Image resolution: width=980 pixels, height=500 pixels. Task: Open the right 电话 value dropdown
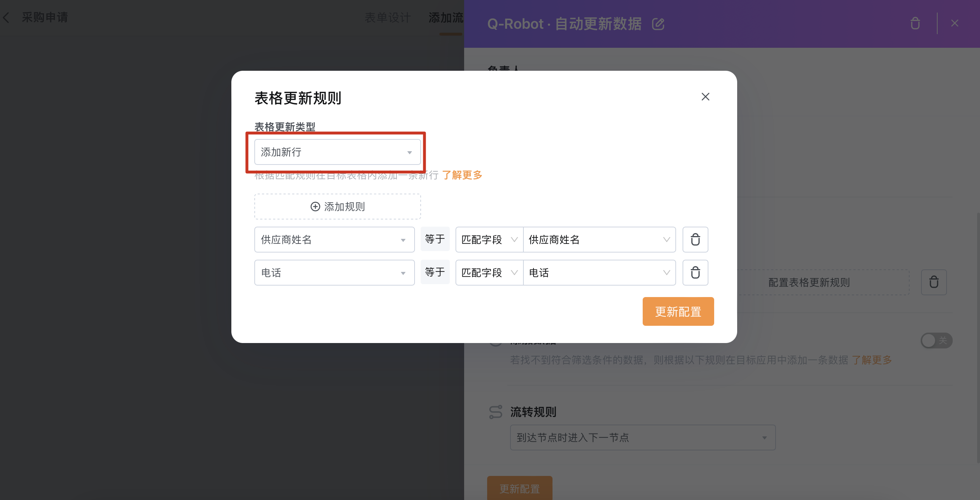pyautogui.click(x=600, y=273)
